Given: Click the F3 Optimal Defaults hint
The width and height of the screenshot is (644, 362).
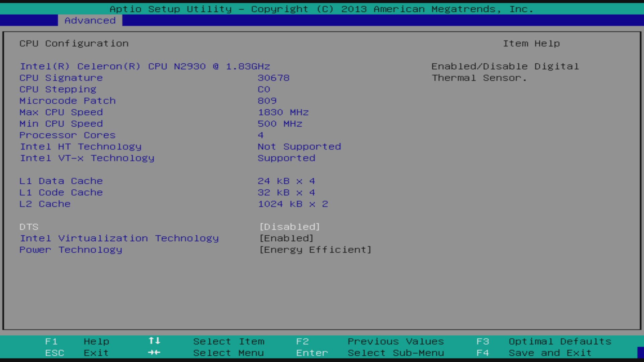Looking at the screenshot, I should pos(544,342).
